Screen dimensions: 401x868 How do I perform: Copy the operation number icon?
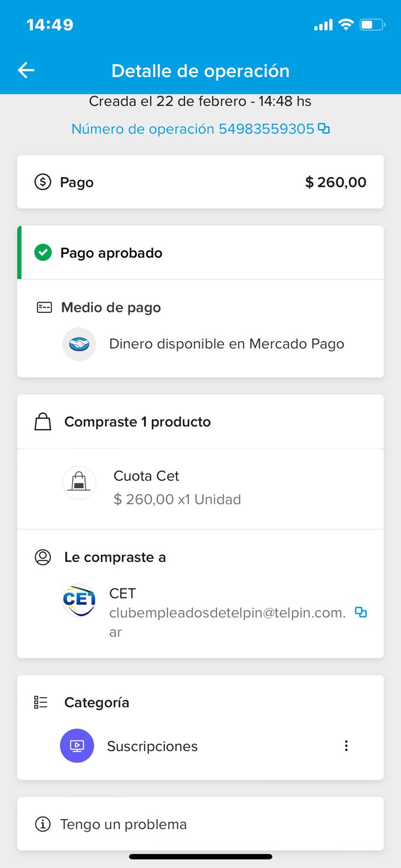[324, 129]
